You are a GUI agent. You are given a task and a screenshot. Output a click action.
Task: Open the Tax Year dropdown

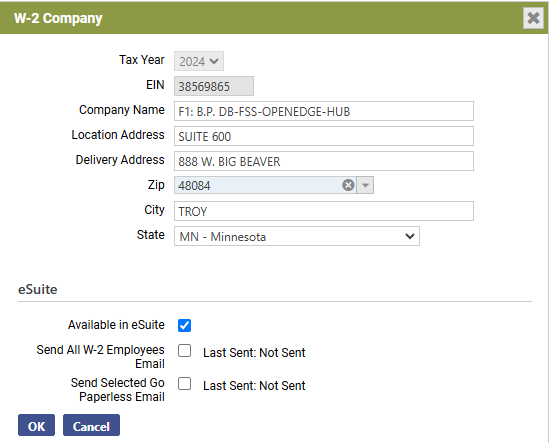coord(199,61)
